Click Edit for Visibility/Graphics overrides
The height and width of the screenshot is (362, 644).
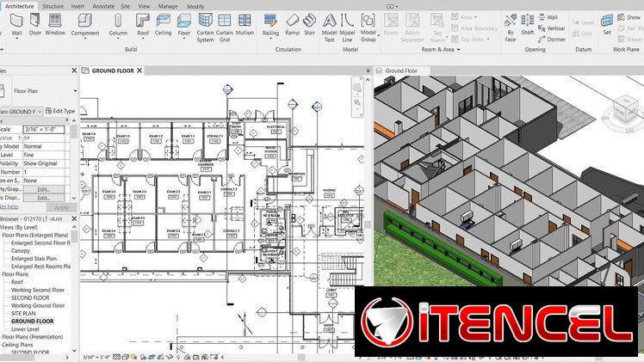click(x=44, y=189)
